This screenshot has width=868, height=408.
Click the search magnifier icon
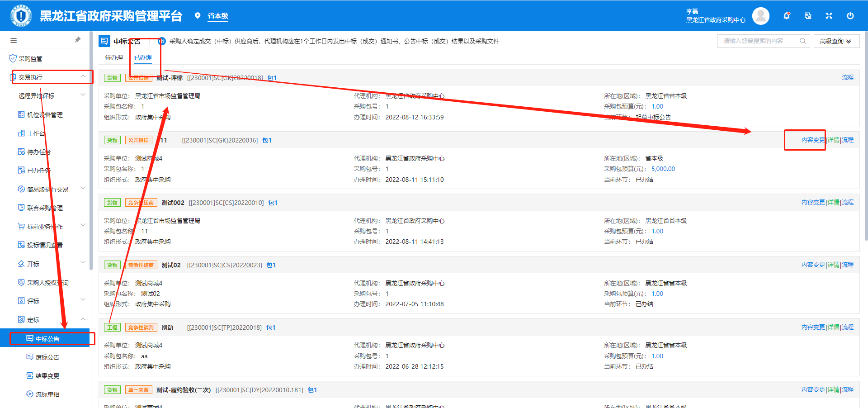(803, 41)
